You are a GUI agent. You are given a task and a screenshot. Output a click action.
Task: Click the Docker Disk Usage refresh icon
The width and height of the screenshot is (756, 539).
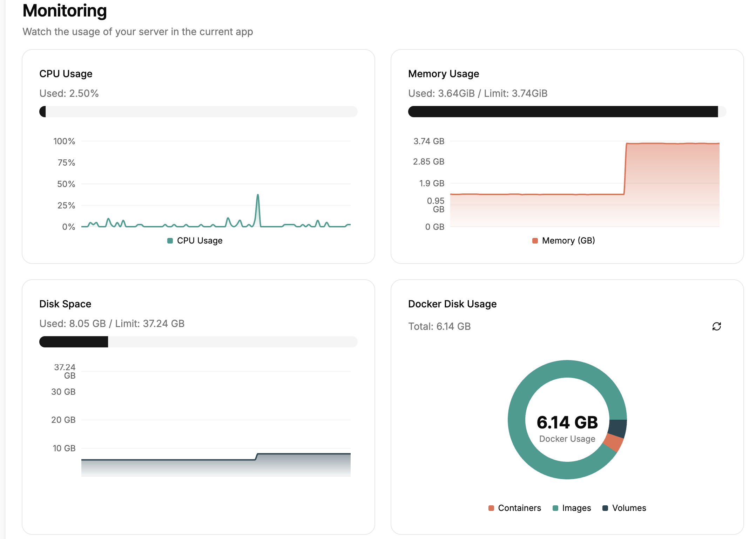(716, 326)
